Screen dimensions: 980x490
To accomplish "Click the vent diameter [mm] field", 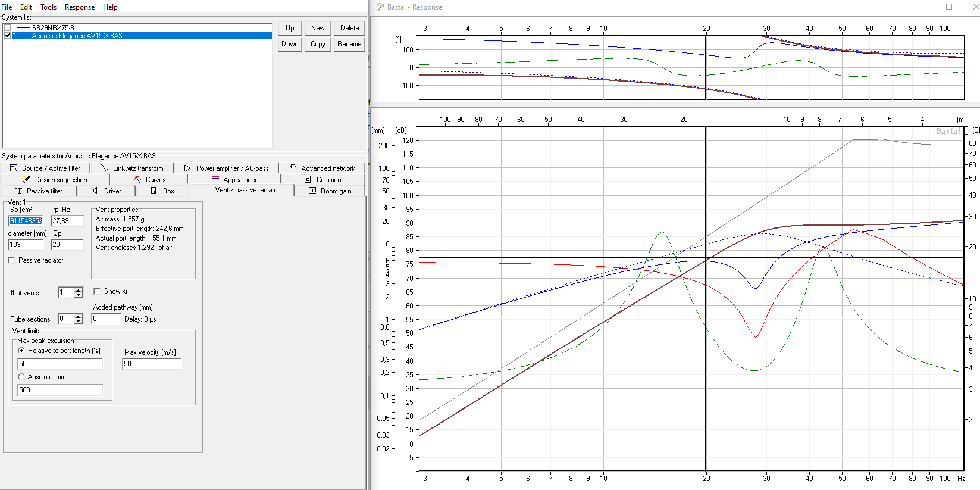I will pos(26,245).
